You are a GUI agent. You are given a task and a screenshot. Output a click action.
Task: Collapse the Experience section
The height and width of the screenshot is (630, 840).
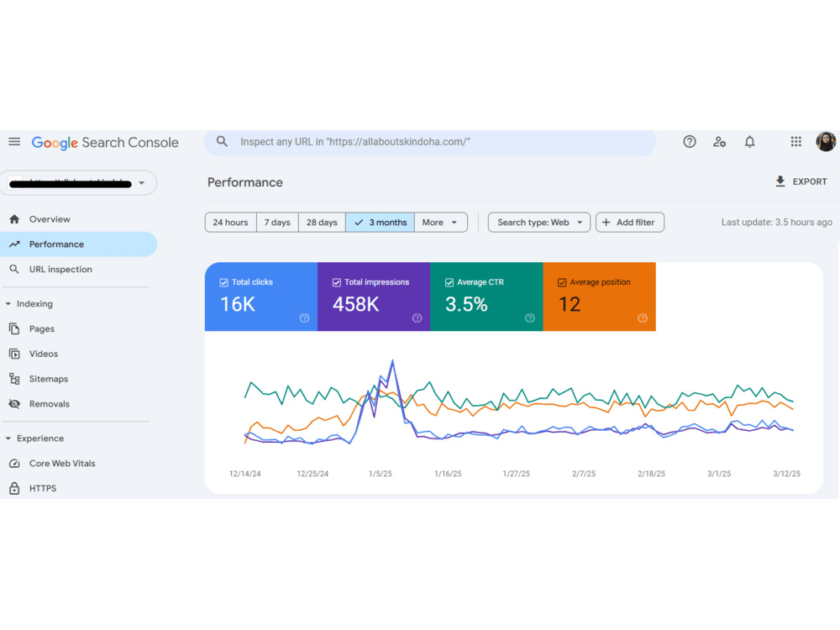click(x=8, y=438)
